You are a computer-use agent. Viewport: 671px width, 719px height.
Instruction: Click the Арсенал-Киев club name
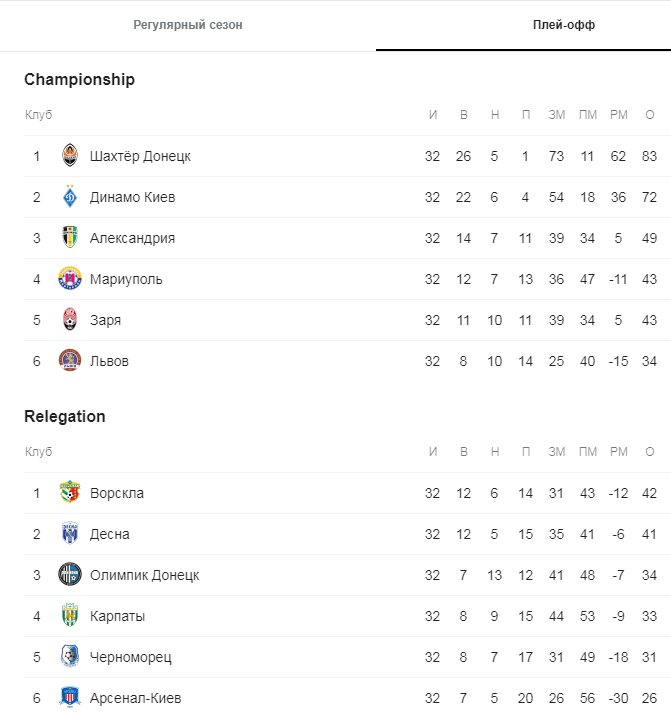[136, 698]
